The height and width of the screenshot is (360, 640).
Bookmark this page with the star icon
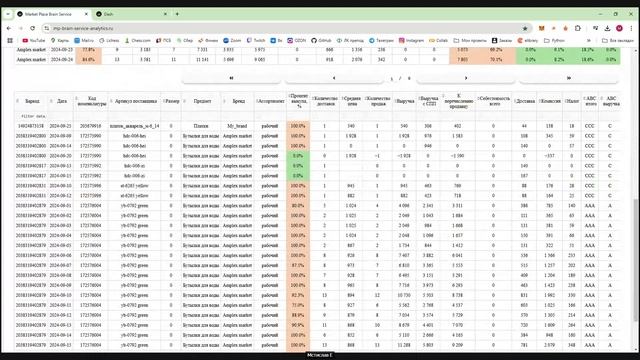click(x=525, y=28)
